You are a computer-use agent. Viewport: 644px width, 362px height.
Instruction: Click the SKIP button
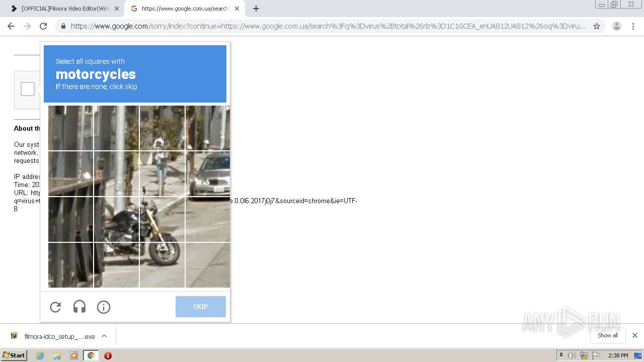click(201, 307)
